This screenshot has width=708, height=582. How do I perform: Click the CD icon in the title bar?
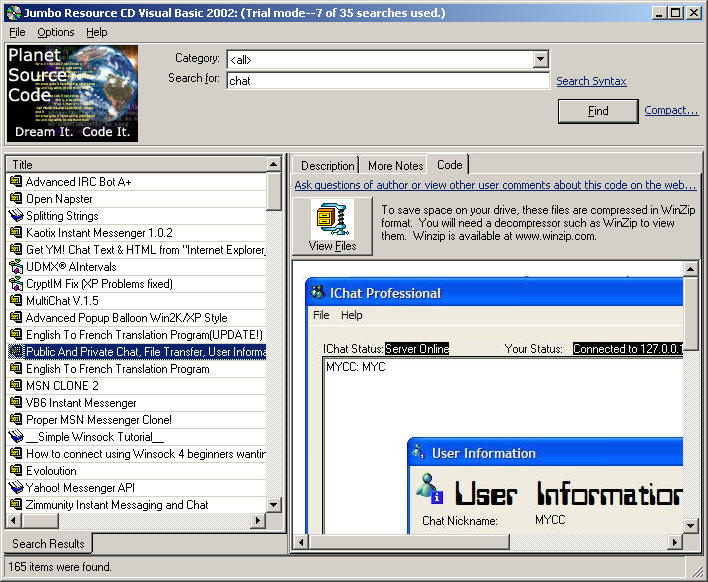[x=14, y=13]
